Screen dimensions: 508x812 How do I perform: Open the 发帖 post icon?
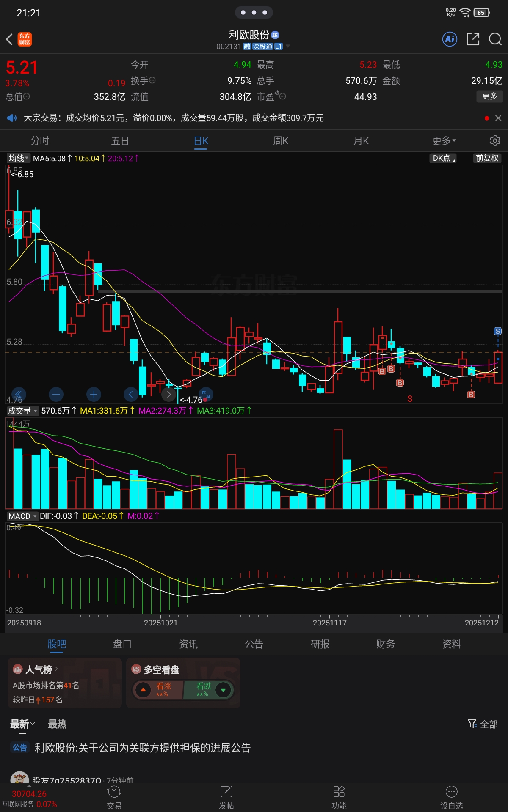tap(226, 798)
